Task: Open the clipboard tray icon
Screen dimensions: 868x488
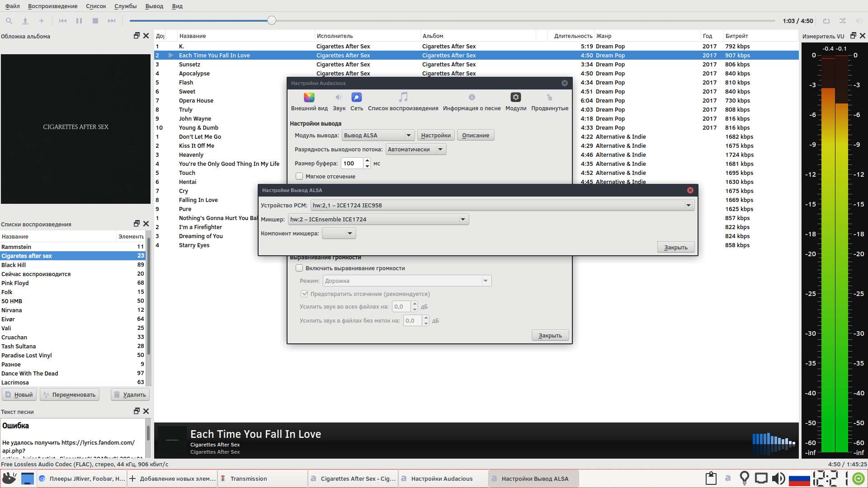Action: 711,478
